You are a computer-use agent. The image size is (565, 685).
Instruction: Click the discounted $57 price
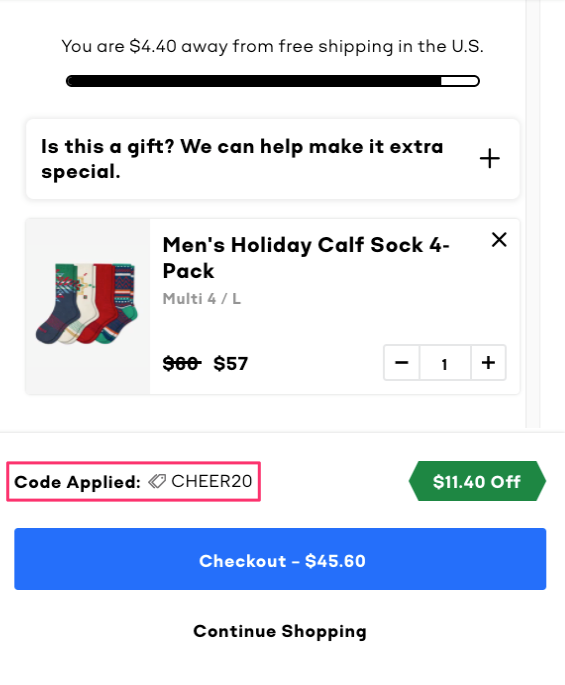[x=231, y=363]
